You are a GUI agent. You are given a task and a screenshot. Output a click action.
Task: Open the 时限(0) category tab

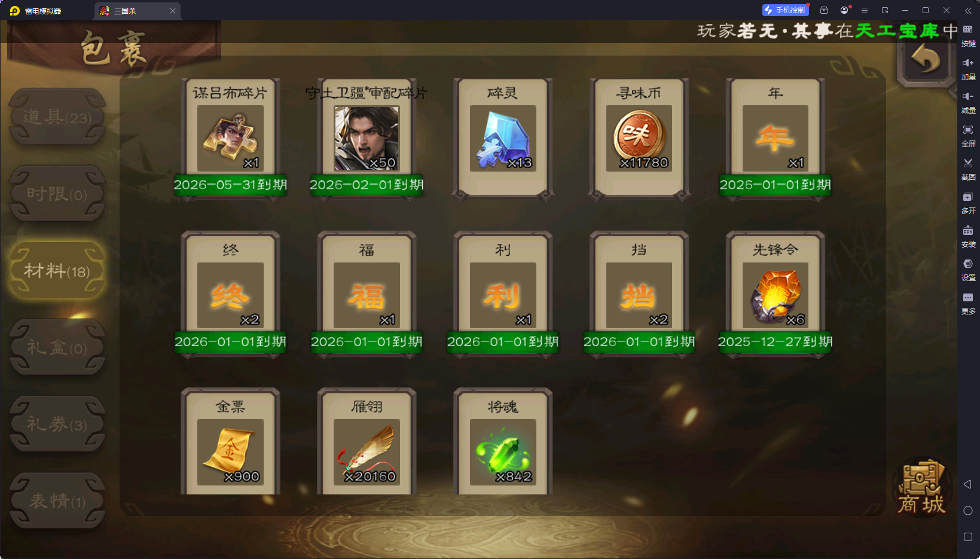click(x=57, y=194)
